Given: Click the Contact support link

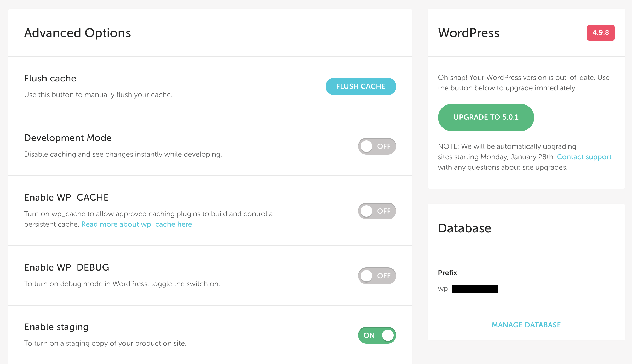Looking at the screenshot, I should (x=586, y=156).
